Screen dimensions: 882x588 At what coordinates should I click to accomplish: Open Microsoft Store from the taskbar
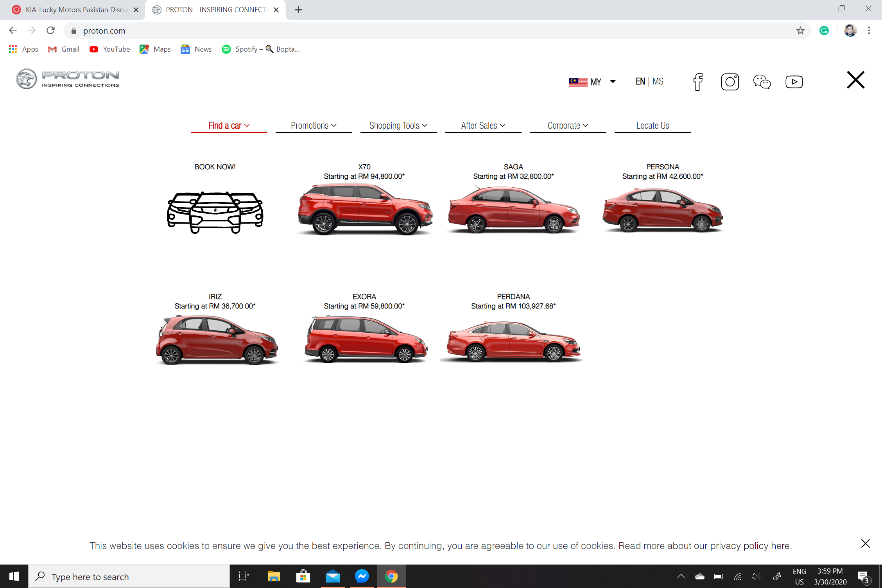303,576
